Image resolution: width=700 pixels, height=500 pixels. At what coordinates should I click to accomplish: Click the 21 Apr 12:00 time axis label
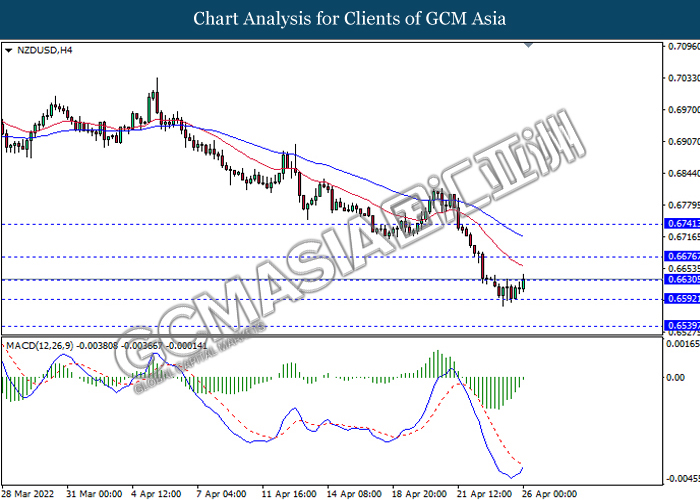coord(484,494)
